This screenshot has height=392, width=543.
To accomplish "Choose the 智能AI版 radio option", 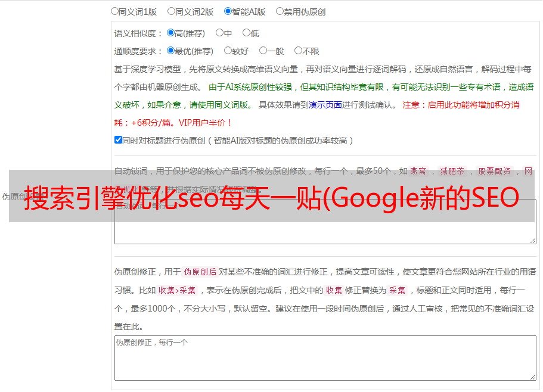I will pos(228,11).
